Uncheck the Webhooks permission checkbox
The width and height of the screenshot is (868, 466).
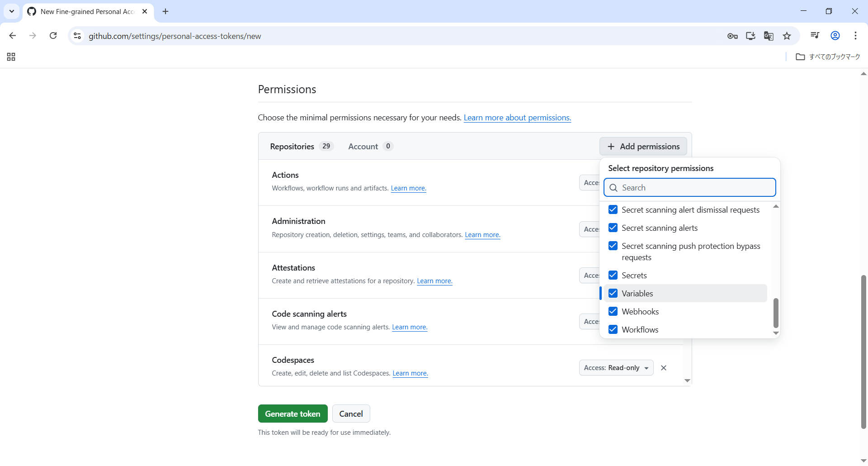point(613,311)
